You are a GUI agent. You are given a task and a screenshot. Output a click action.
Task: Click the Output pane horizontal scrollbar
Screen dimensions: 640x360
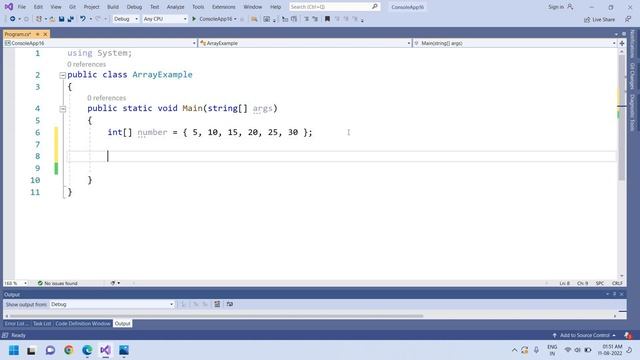(x=216, y=316)
